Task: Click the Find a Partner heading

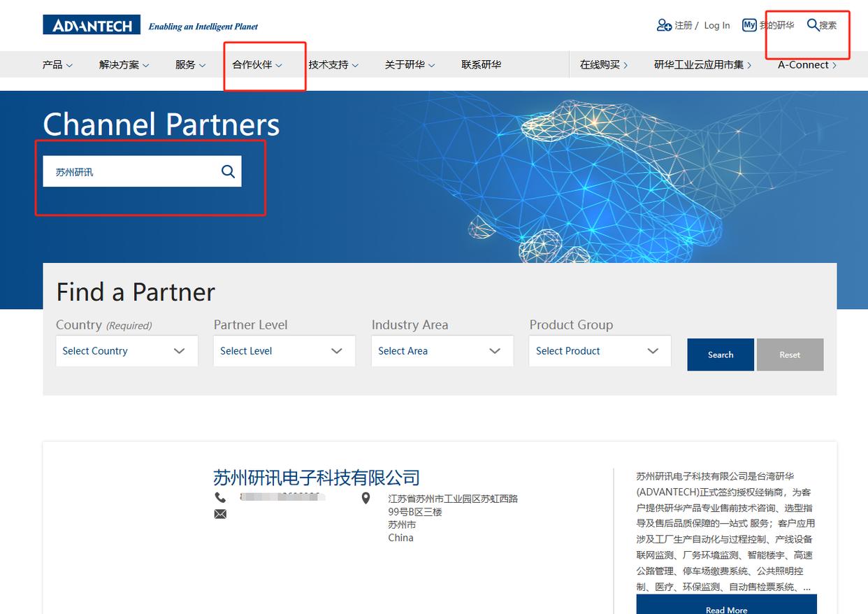Action: click(136, 292)
